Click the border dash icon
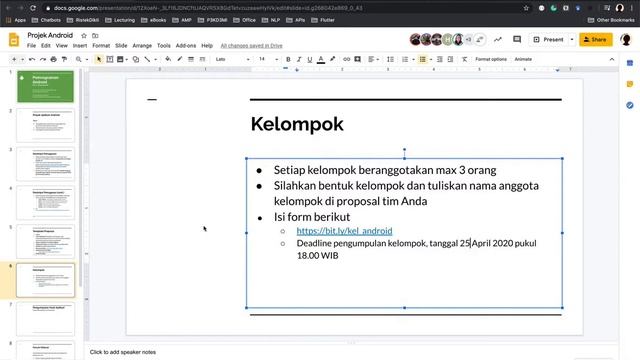 [202, 60]
